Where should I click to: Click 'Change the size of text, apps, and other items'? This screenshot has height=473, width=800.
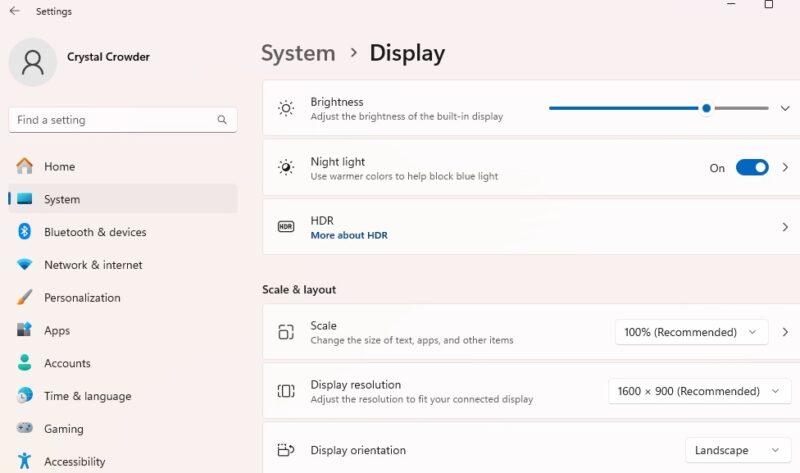coord(412,340)
